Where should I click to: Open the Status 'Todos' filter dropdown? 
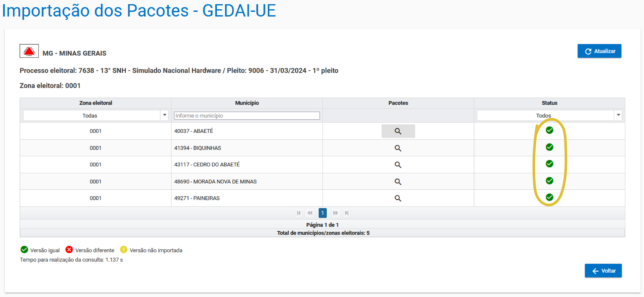coord(549,116)
